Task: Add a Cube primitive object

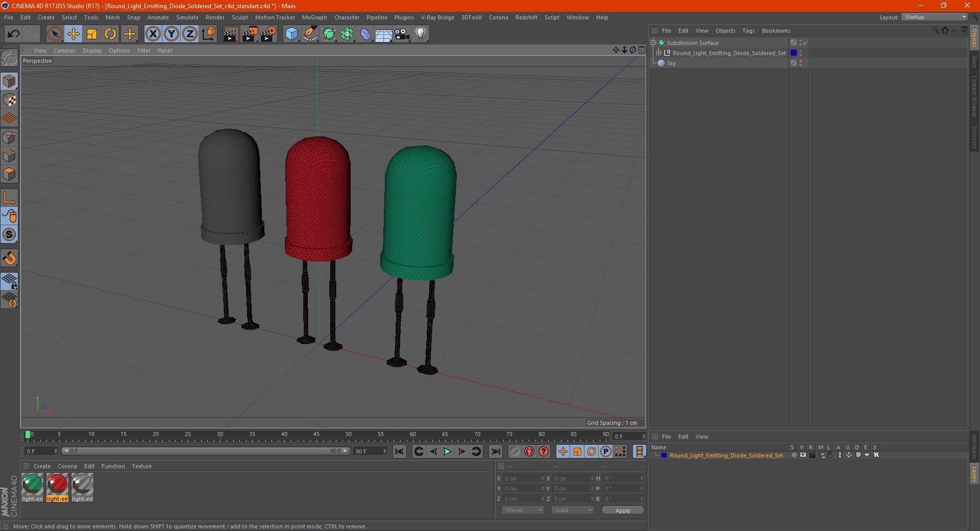Action: click(291, 34)
